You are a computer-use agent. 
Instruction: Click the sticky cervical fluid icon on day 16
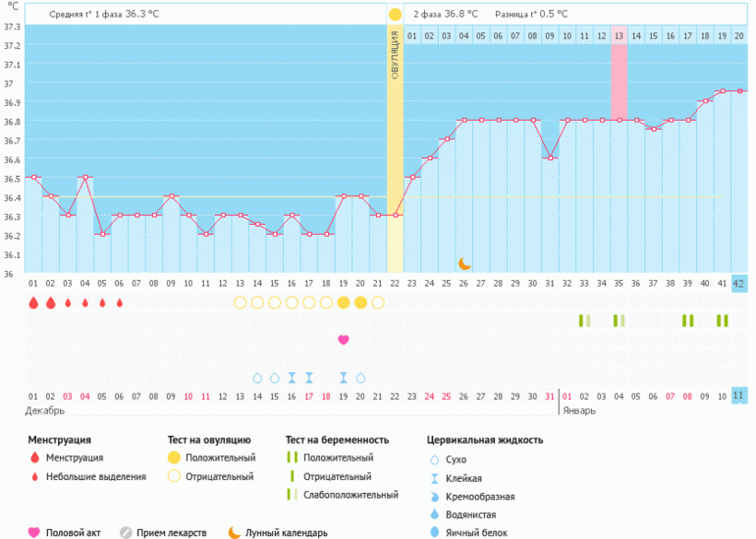click(x=292, y=377)
